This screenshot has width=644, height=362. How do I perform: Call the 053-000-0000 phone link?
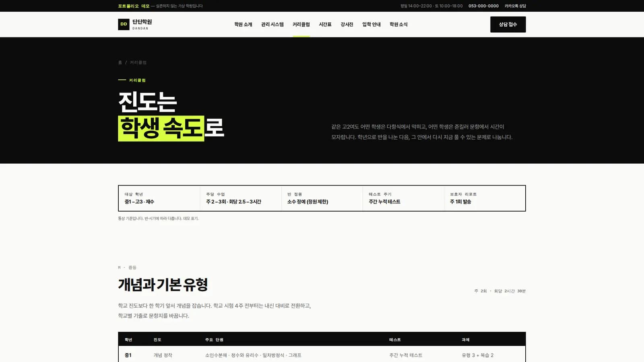(x=483, y=6)
